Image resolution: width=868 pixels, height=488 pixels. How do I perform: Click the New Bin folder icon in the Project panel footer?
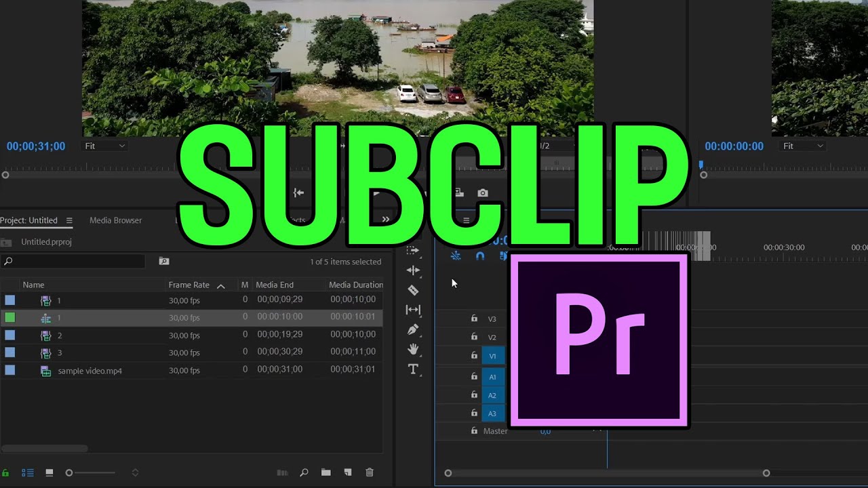pos(326,472)
